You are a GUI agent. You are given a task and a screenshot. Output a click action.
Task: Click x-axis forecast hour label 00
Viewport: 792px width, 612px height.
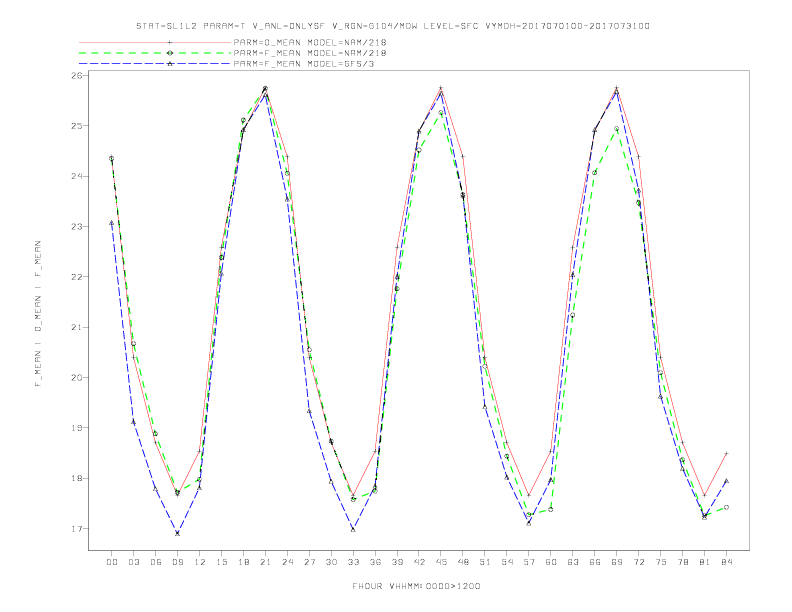(x=112, y=562)
